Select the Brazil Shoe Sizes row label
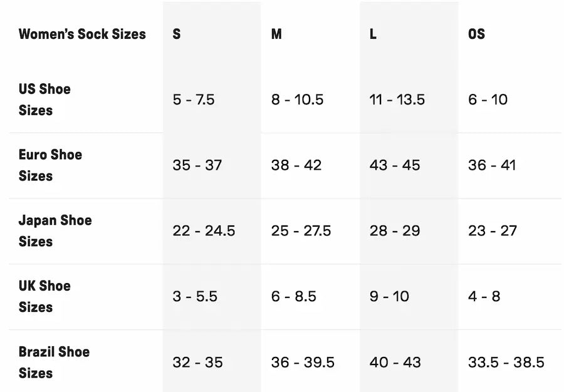The width and height of the screenshot is (564, 392). [54, 362]
